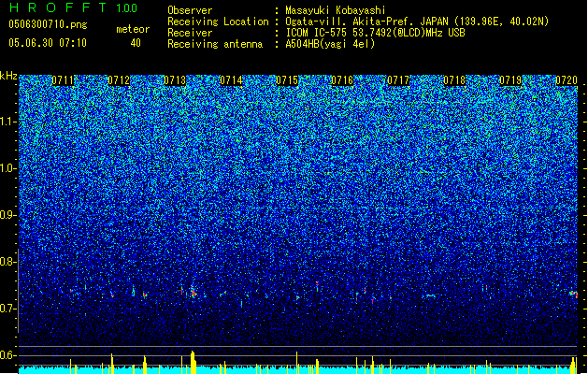This screenshot has width=588, height=374.
Task: Click the version number 1.00
Action: pos(127,8)
